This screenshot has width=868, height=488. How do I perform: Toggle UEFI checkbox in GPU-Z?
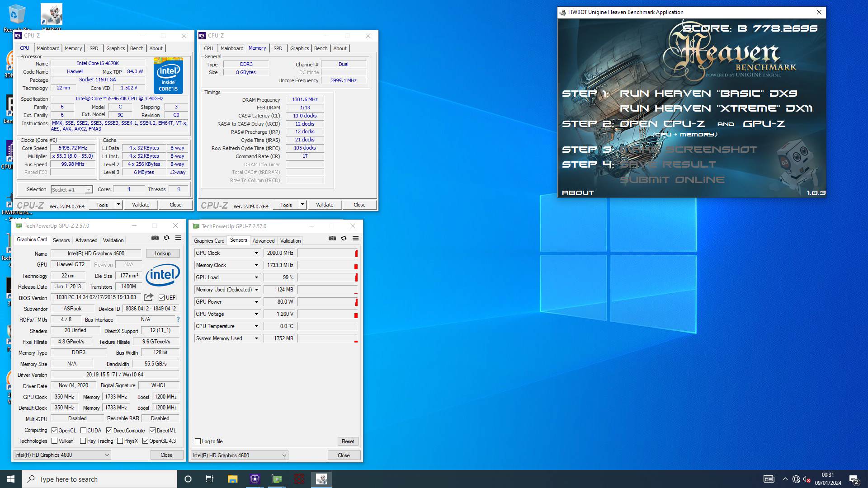(x=162, y=297)
